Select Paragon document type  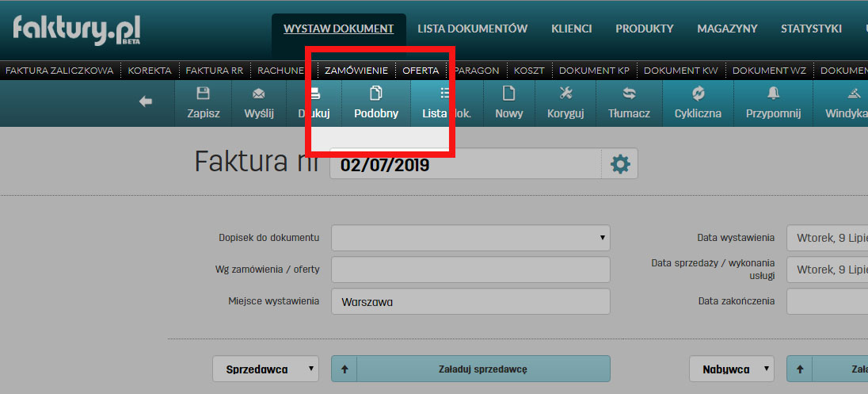click(476, 71)
